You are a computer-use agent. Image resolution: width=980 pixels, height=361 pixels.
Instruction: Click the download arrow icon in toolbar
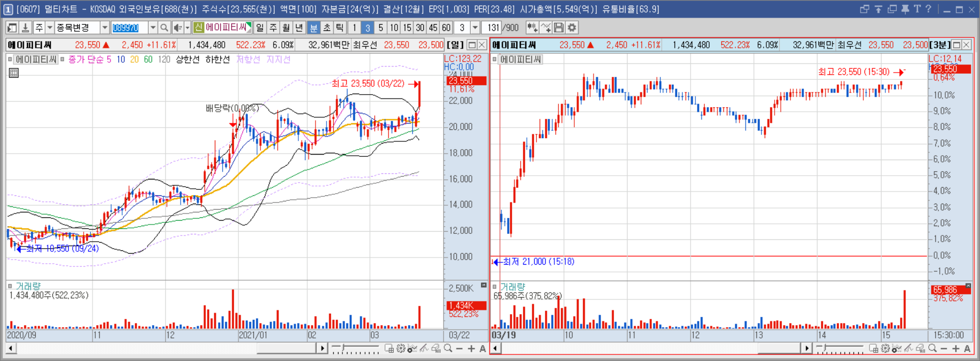(25, 28)
